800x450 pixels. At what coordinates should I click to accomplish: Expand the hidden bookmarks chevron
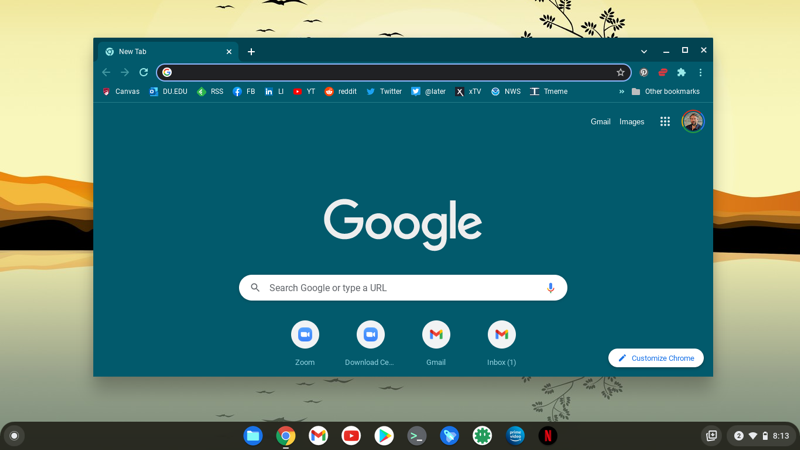(621, 91)
